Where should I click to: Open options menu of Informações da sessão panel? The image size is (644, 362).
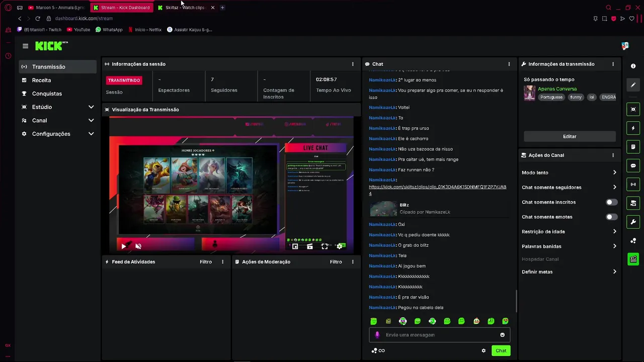tap(353, 64)
